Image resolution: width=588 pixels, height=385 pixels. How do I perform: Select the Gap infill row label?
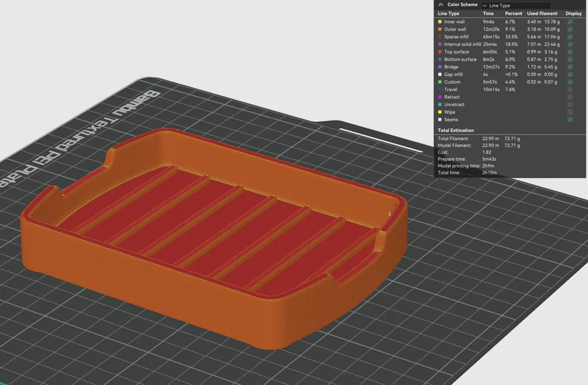(x=453, y=74)
